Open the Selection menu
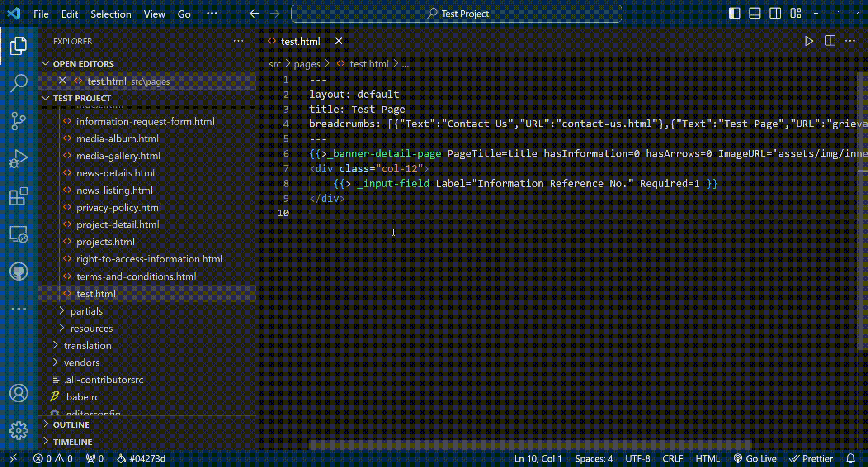 coord(111,14)
